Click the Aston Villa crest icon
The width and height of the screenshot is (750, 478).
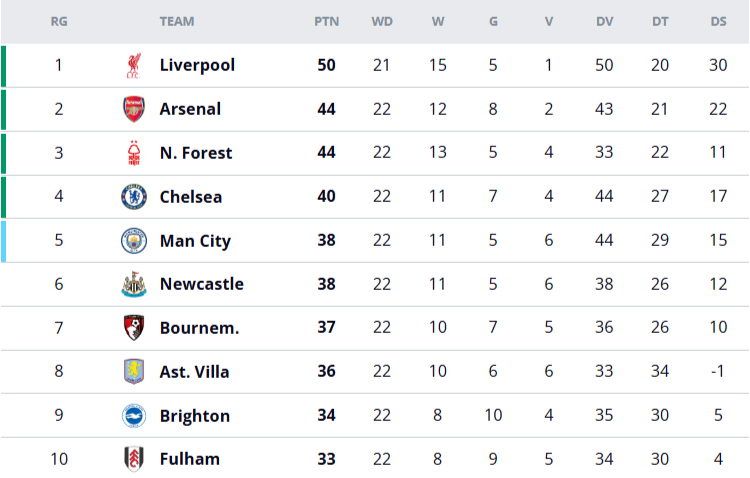pyautogui.click(x=133, y=372)
